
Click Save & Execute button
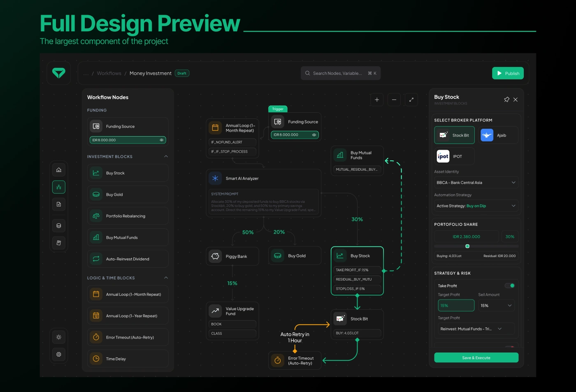[476, 358]
